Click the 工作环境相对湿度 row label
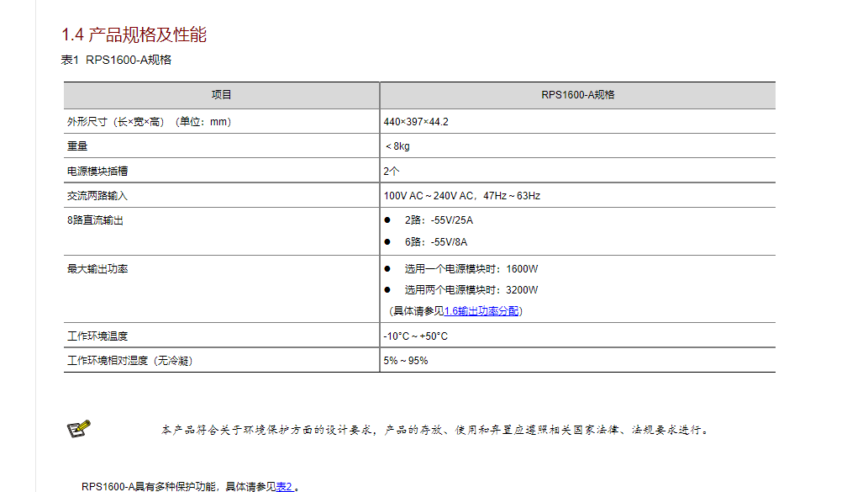 (130, 361)
